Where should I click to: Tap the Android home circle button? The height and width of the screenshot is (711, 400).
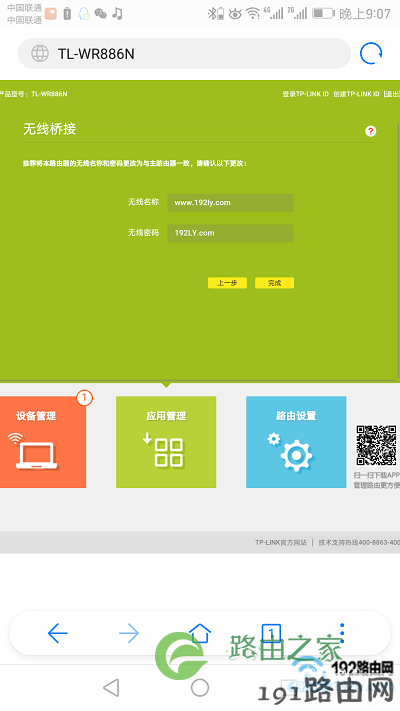coord(200,687)
